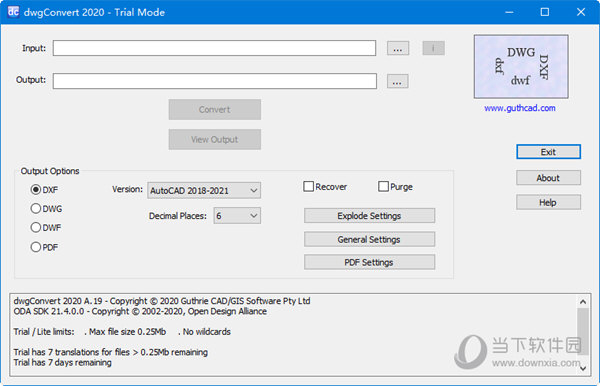Open the Decimal Places dropdown
The height and width of the screenshot is (386, 600).
pyautogui.click(x=237, y=216)
